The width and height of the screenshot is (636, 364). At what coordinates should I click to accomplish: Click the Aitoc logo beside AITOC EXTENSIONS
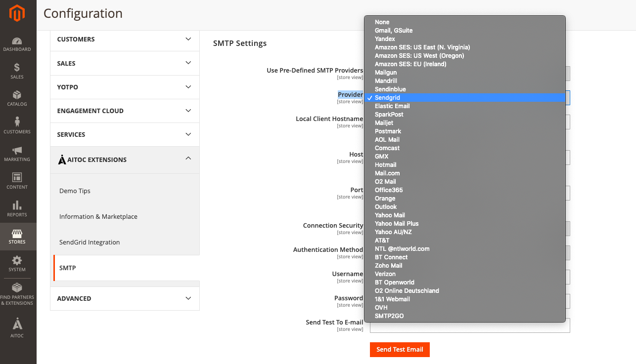pos(62,160)
